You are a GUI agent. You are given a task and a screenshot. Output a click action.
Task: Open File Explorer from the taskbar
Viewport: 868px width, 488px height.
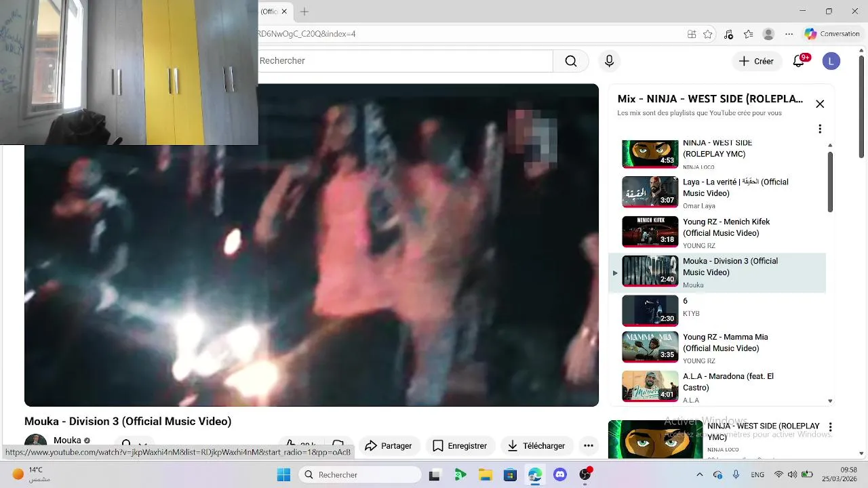tap(485, 475)
